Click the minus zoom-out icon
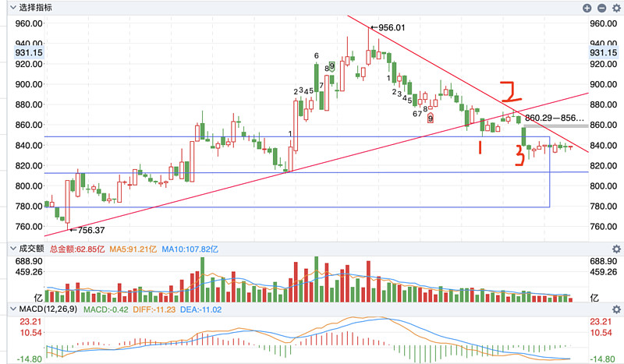The image size is (624, 364). (601, 8)
